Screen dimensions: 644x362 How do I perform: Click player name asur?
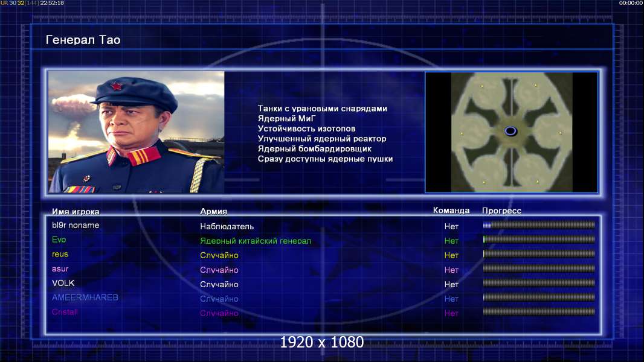(60, 269)
